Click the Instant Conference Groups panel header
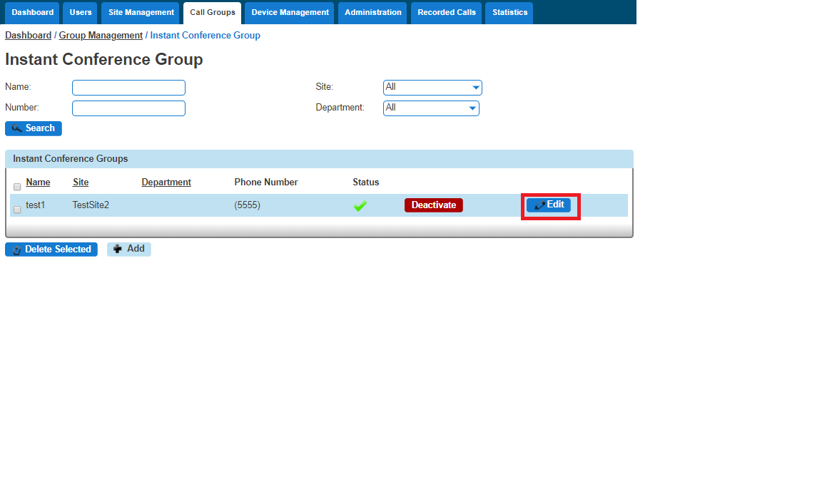This screenshot has height=504, width=822. pos(319,159)
